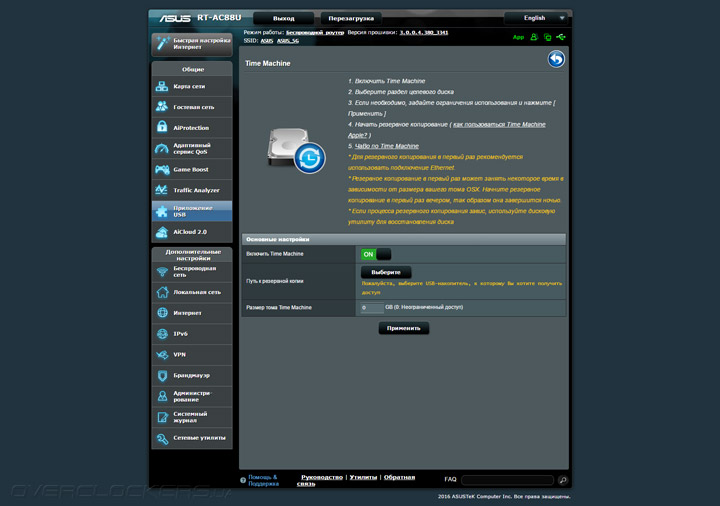
Task: Open the firmware version 3.0.0.4.380_3341 link
Action: pos(417,32)
